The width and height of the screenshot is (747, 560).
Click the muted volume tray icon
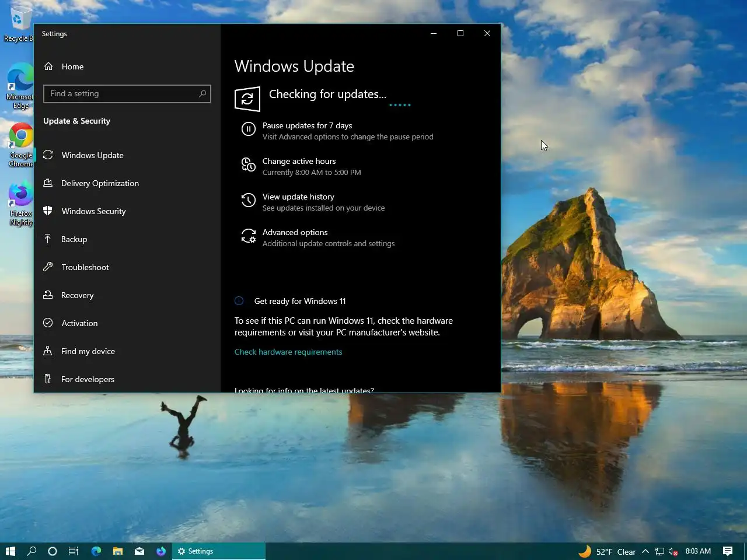[673, 551]
